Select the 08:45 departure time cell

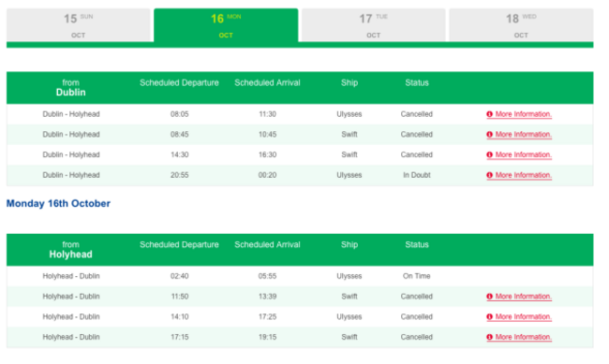click(x=180, y=134)
